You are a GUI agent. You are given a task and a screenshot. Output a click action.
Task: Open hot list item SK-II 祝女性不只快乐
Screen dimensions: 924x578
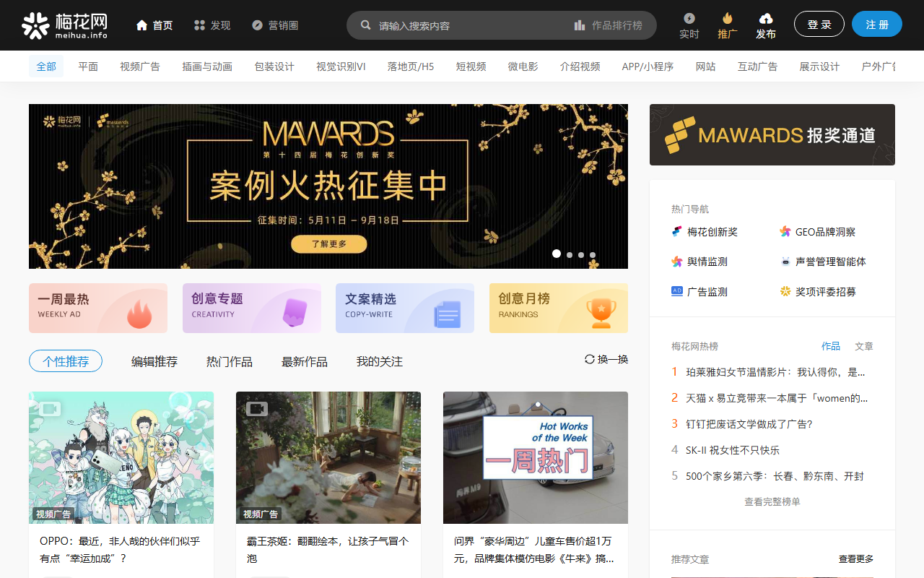pyautogui.click(x=733, y=450)
